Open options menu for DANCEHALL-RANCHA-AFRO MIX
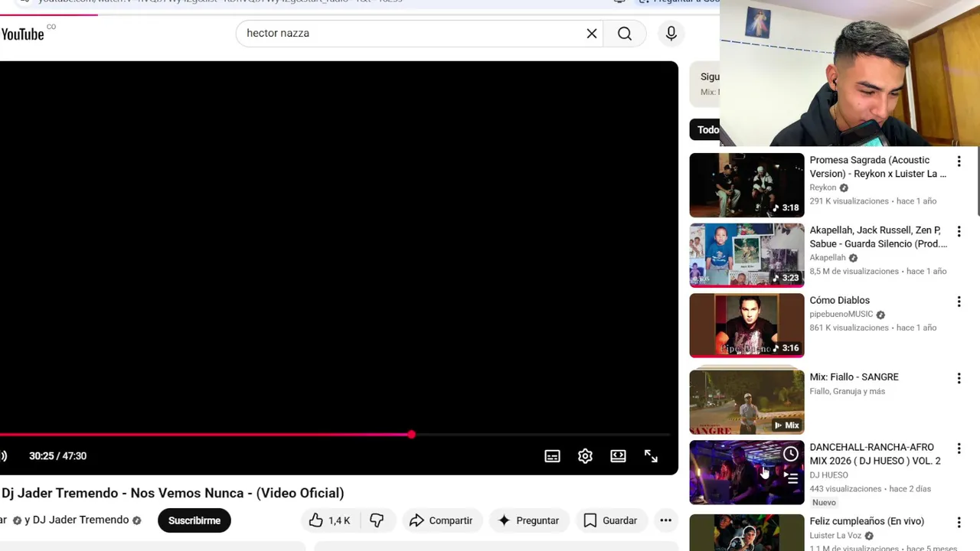980x551 pixels. point(959,448)
